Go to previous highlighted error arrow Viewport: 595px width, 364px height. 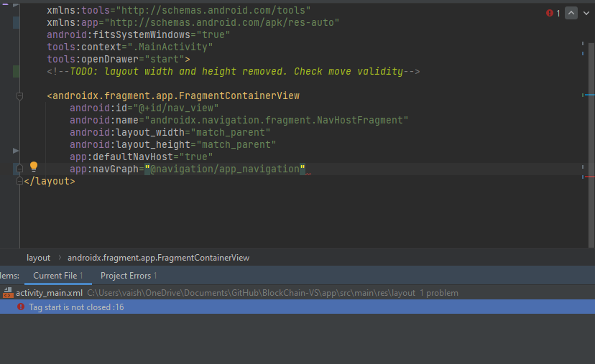point(571,13)
